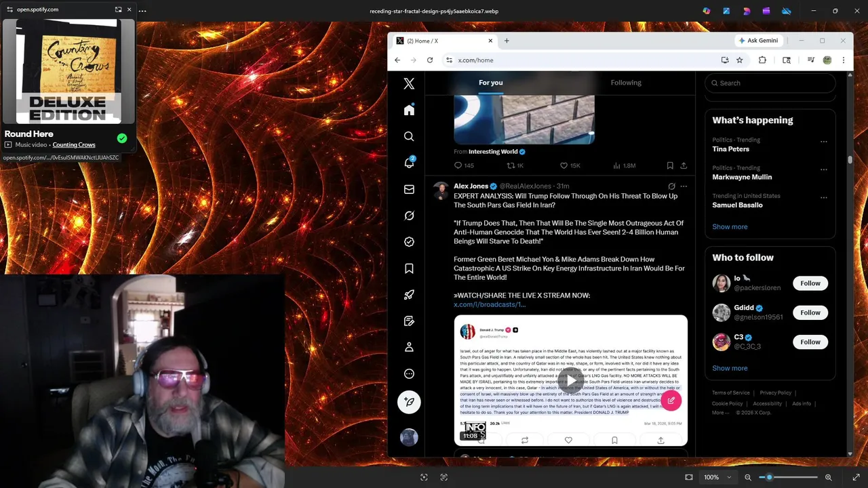
Task: Repost the Interesting World post (1K)
Action: click(x=515, y=165)
